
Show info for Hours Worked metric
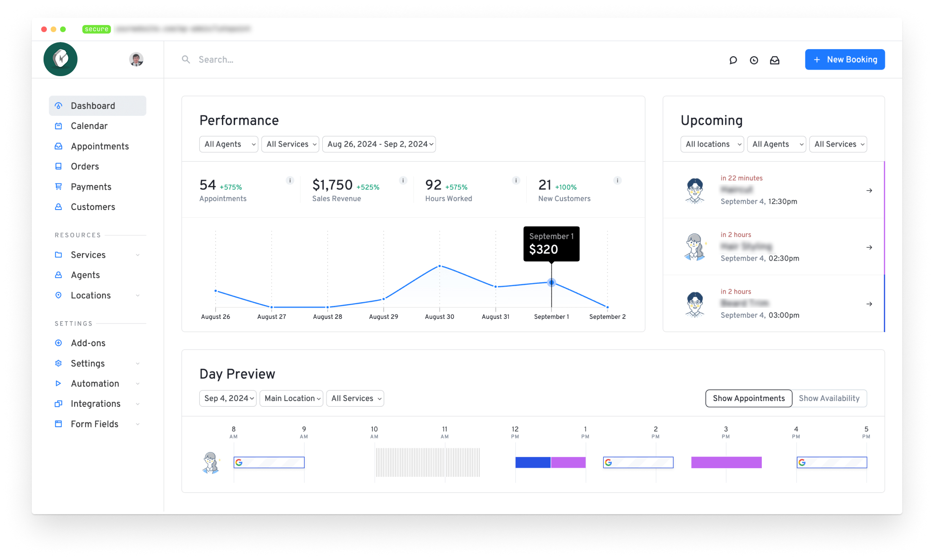coord(516,180)
